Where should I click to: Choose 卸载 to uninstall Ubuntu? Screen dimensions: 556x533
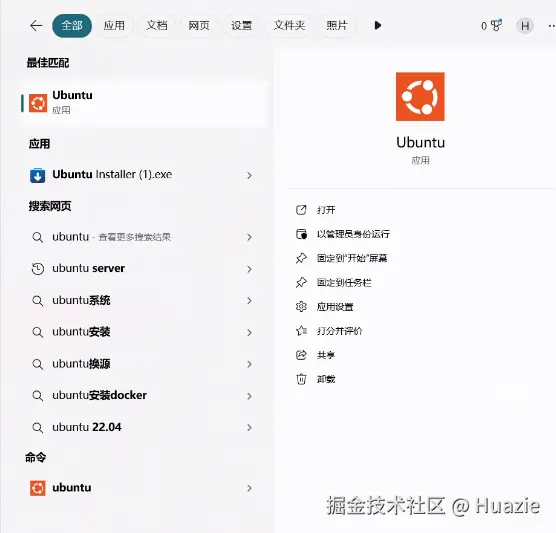326,379
